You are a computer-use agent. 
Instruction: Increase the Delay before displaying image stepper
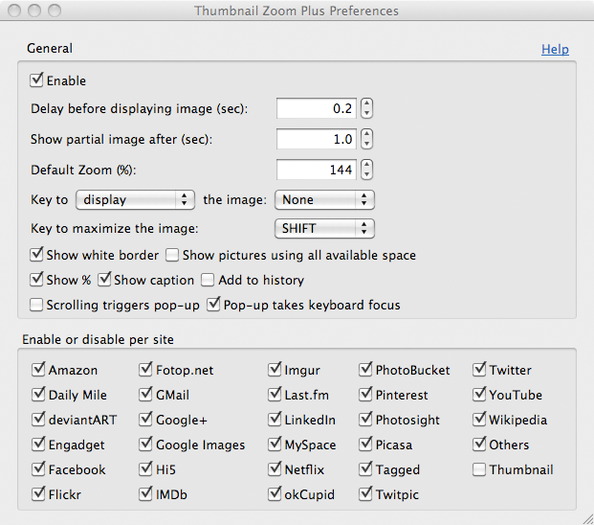click(366, 104)
